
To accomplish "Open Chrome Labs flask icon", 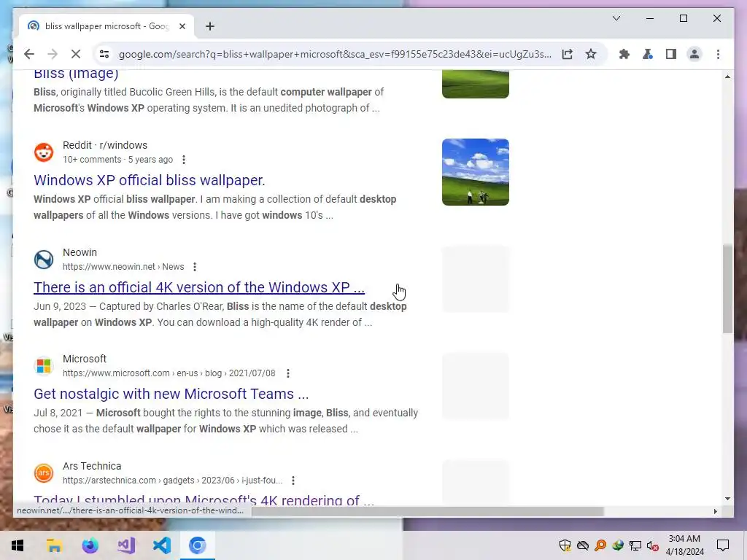I will pyautogui.click(x=648, y=54).
